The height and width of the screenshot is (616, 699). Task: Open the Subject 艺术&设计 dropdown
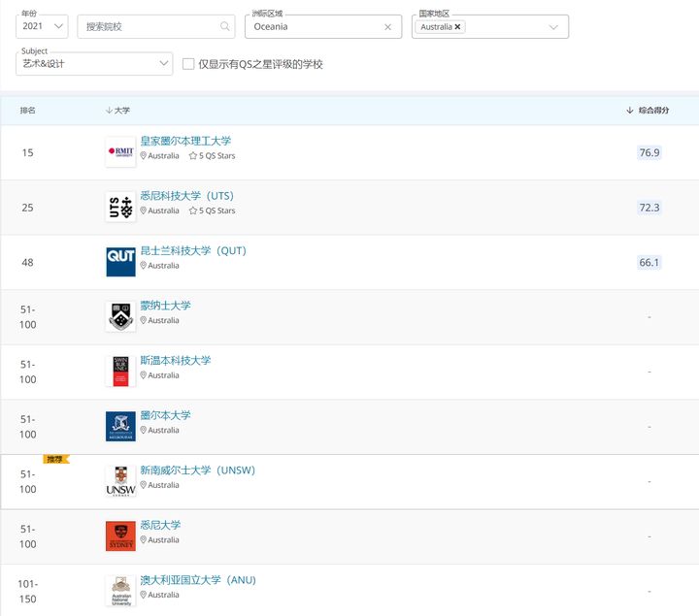pyautogui.click(x=94, y=64)
